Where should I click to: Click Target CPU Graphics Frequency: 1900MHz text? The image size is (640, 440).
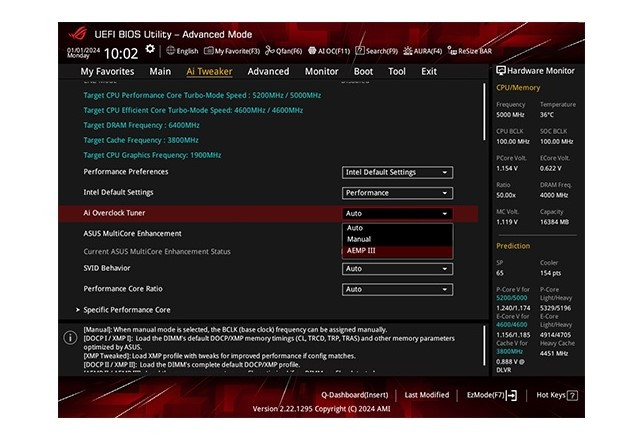coord(152,155)
